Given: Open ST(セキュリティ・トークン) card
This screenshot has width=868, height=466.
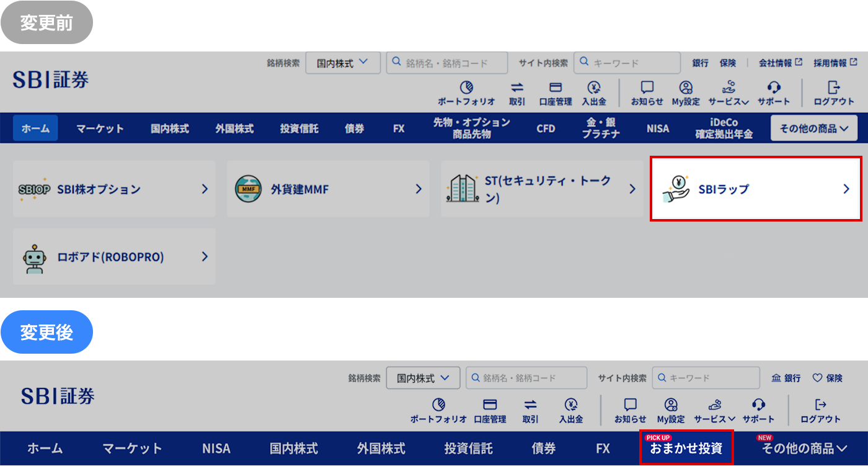Looking at the screenshot, I should point(542,189).
